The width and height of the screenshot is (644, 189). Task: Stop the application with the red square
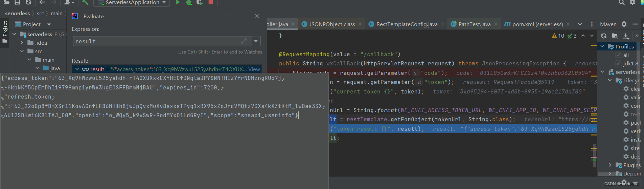[211, 2]
